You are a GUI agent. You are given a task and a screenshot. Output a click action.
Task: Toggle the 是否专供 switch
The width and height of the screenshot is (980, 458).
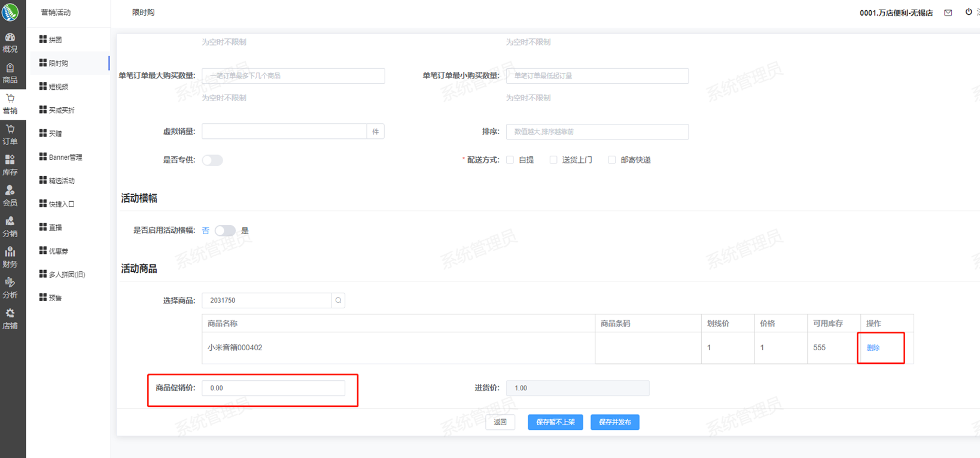click(x=212, y=160)
